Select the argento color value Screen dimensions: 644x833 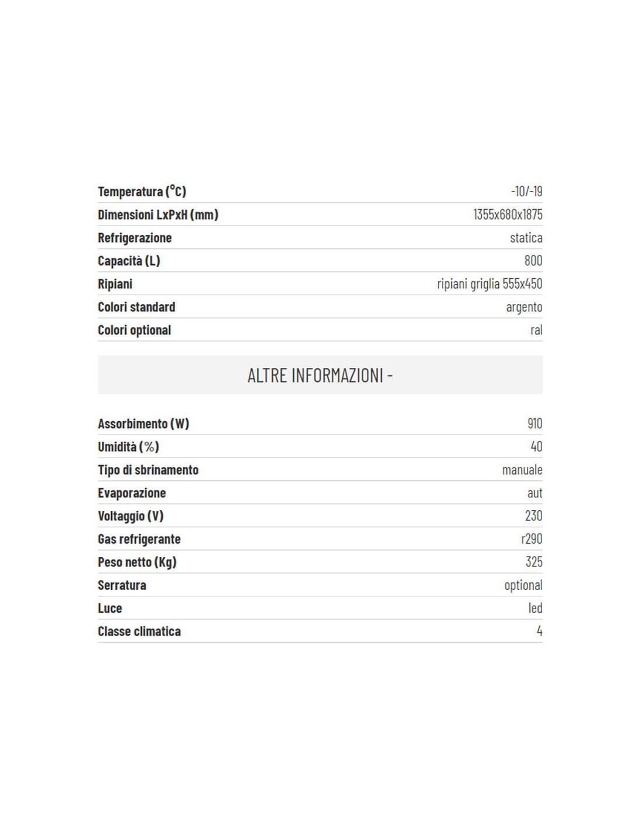point(524,307)
